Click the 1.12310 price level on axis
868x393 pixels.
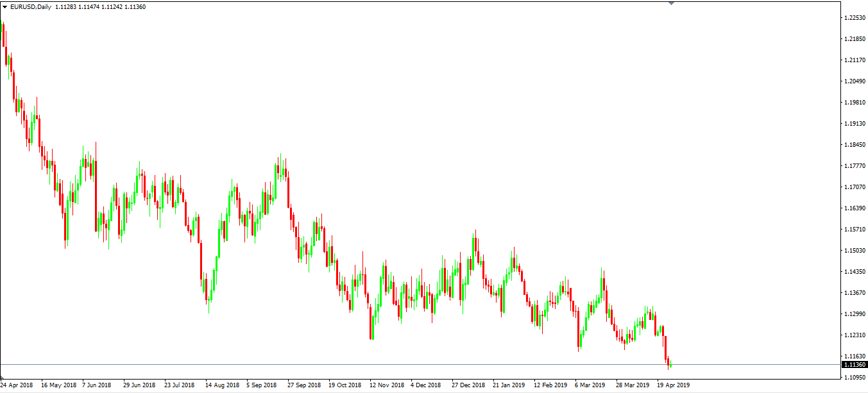point(855,335)
